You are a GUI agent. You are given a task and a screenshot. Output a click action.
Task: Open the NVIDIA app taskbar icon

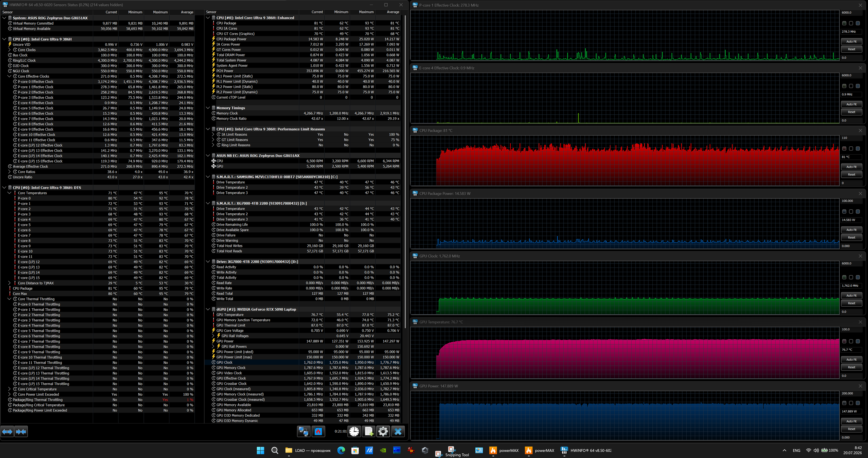383,450
